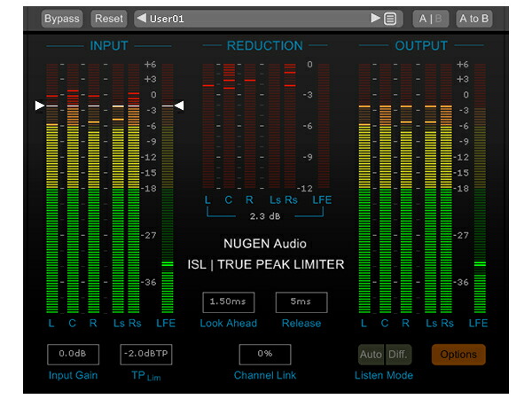This screenshot has width=532, height=399.
Task: Click the TP Lim -2.0dBTP field
Action: (x=146, y=354)
